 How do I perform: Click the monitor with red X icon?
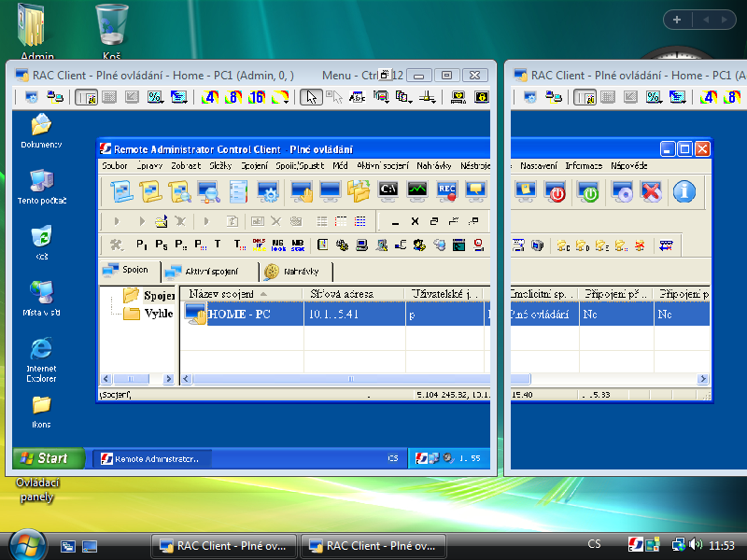click(x=651, y=192)
